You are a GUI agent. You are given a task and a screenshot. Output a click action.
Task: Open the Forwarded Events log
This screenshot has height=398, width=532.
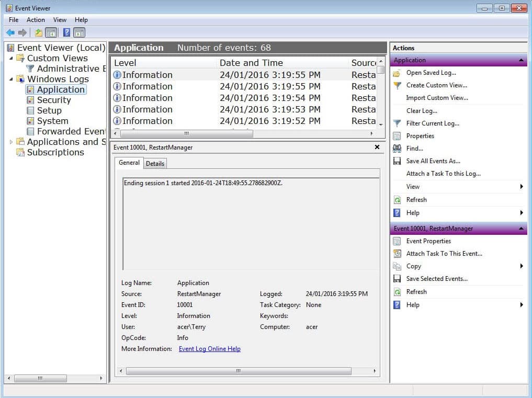[71, 131]
